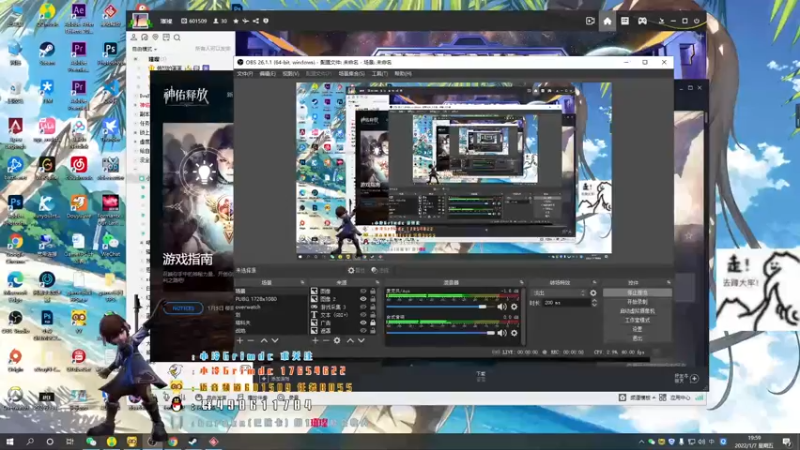Click 开始录制 button in controls

tap(637, 302)
